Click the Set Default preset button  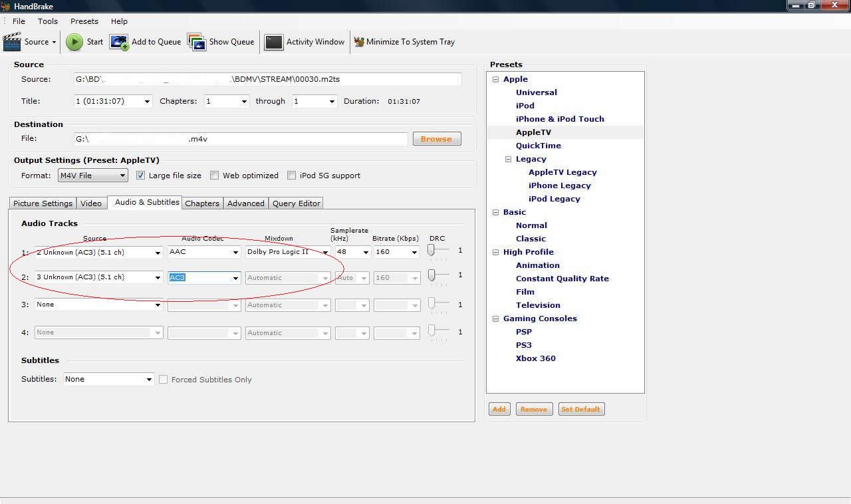(x=581, y=410)
